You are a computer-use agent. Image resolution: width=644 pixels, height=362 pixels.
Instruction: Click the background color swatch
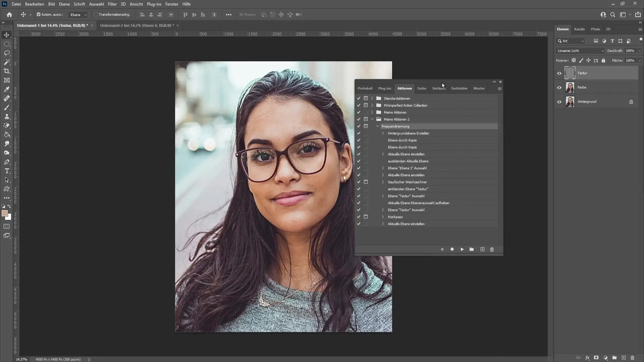[9, 218]
